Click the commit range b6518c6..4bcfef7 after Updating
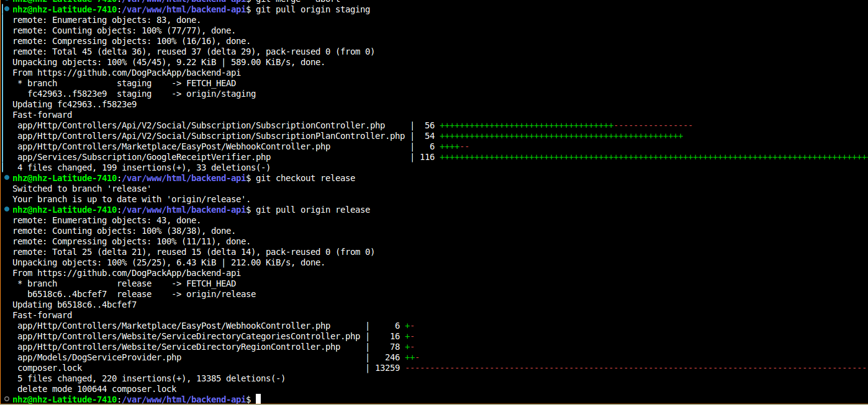Viewport: 868px width, 405px height. [97, 305]
